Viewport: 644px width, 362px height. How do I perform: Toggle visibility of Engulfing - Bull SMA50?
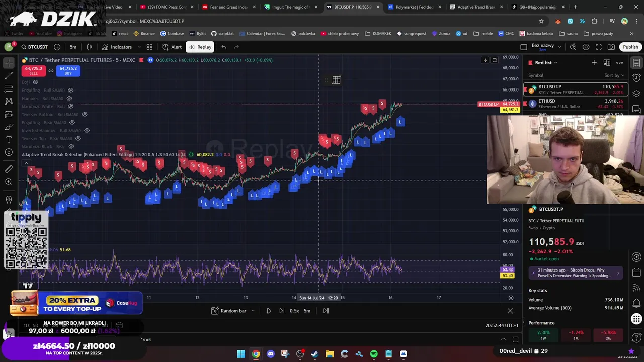coord(70,90)
